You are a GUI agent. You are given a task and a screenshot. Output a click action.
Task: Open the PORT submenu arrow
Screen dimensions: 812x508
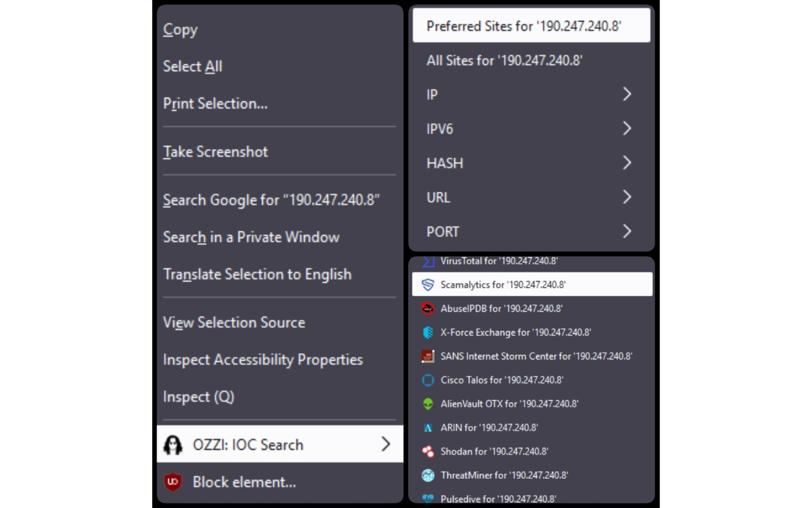(627, 232)
